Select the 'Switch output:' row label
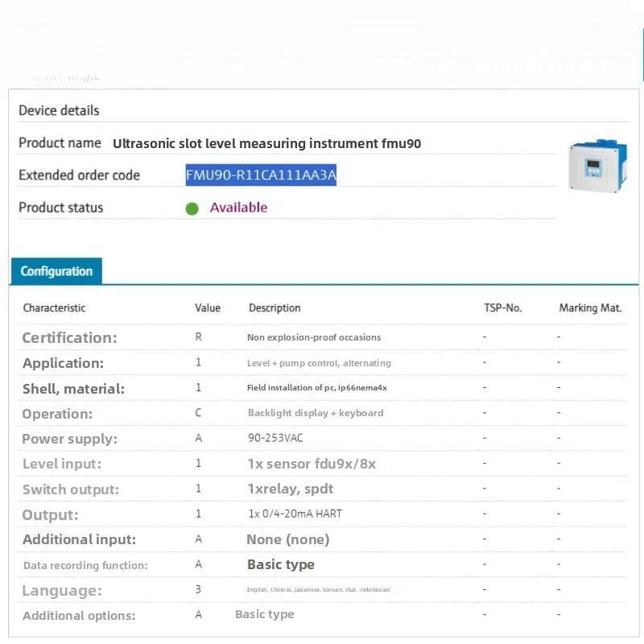 [71, 489]
